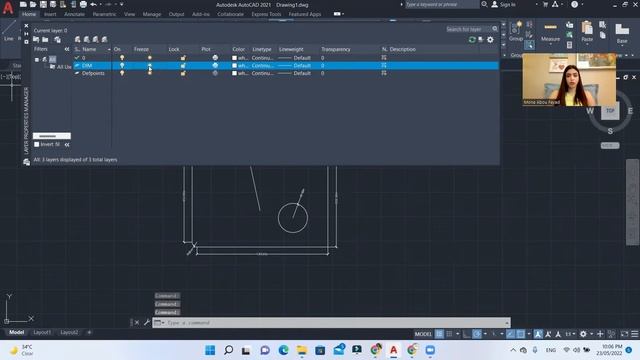Click the Layer States Manager icon
This screenshot has width=640, height=360.
point(58,39)
